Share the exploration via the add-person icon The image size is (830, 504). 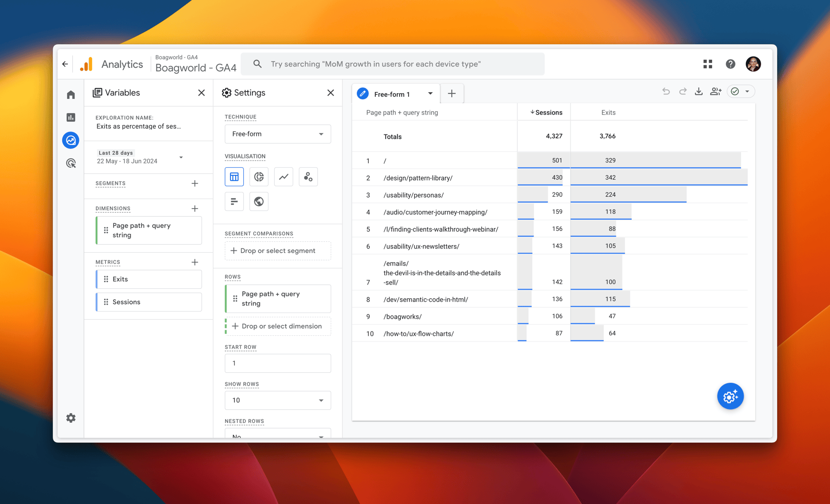[716, 91]
